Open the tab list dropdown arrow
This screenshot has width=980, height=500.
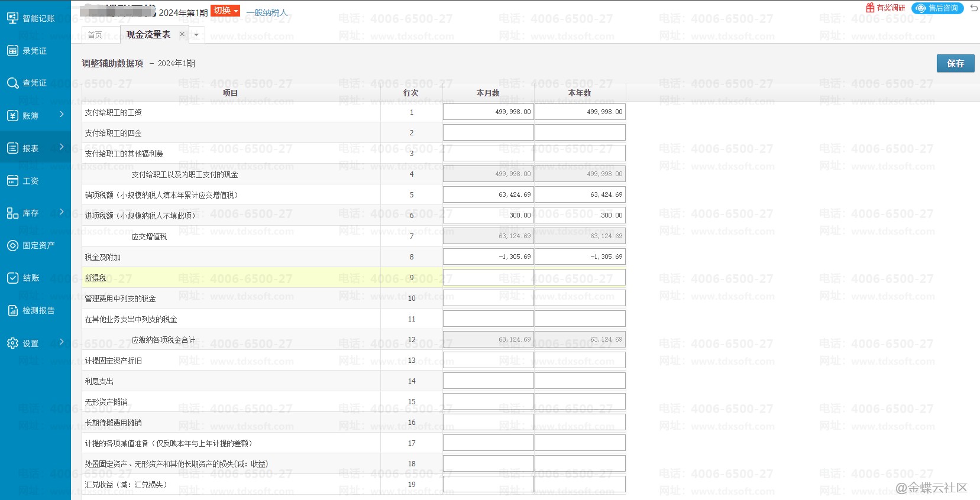[197, 35]
